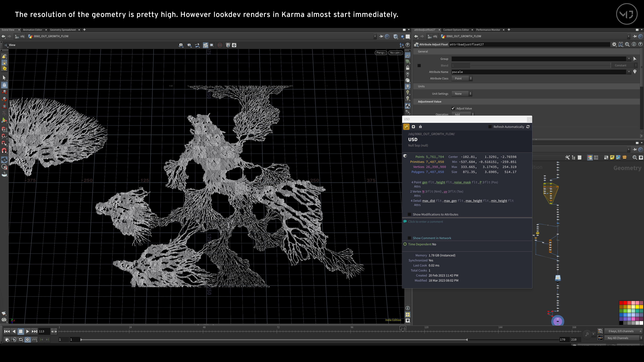Click the lock tool icon on left toolbar
The height and width of the screenshot is (362, 644).
(4, 85)
